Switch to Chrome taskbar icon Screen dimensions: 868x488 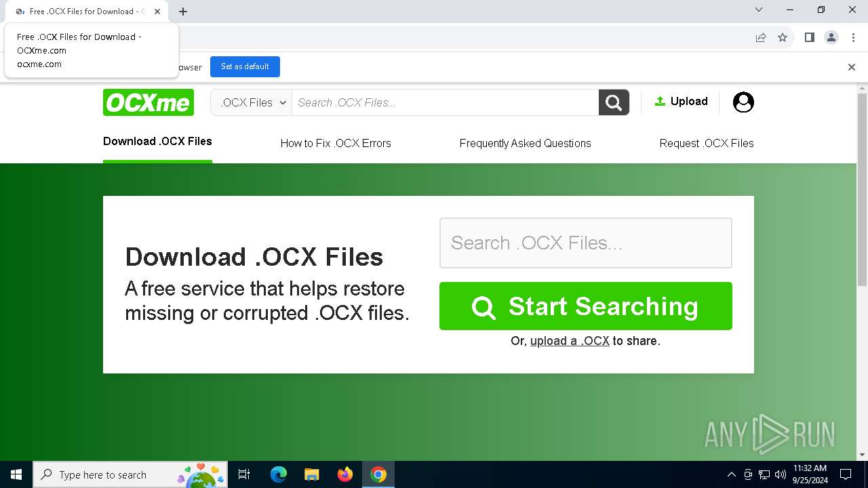(378, 474)
